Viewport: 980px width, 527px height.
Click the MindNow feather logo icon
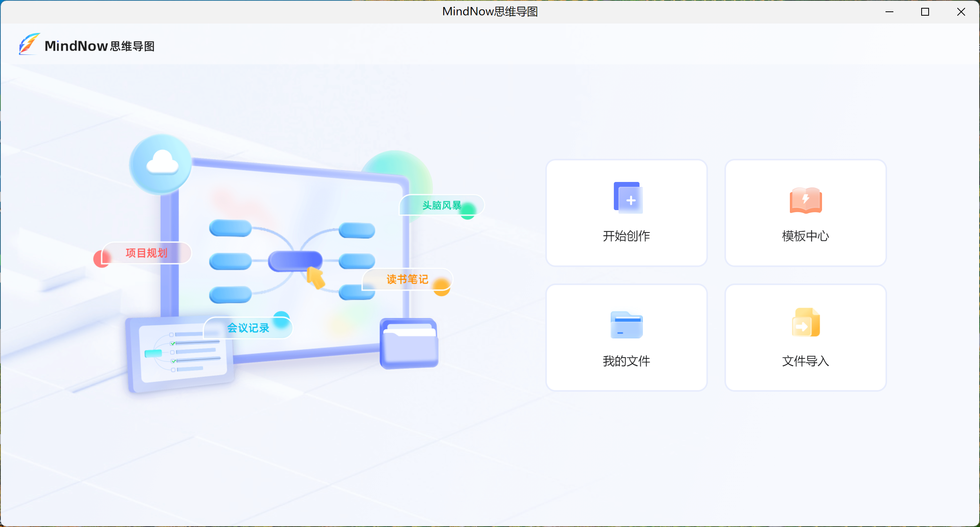point(29,44)
